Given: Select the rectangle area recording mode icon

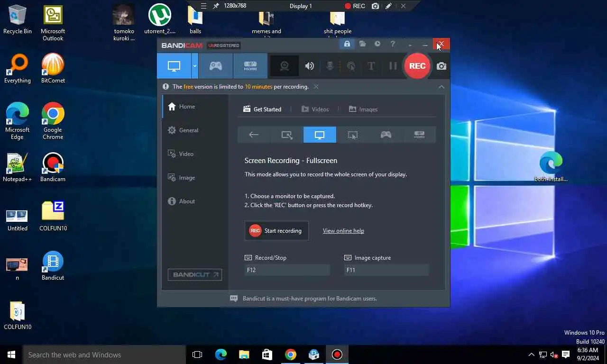Looking at the screenshot, I should click(x=287, y=135).
